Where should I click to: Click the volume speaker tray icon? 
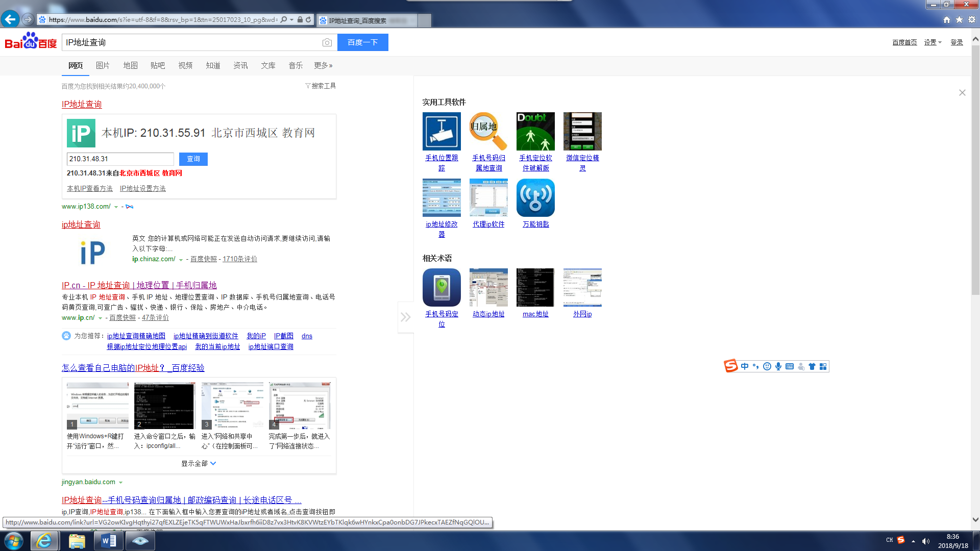pos(926,541)
